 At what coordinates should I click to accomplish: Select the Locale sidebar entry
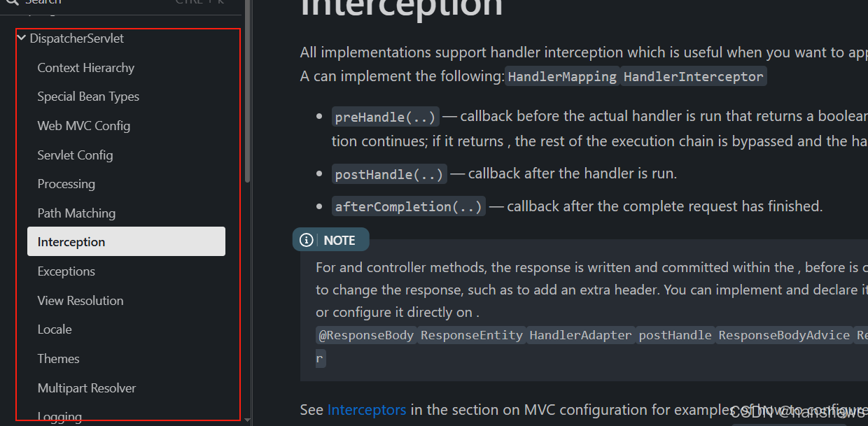[55, 329]
